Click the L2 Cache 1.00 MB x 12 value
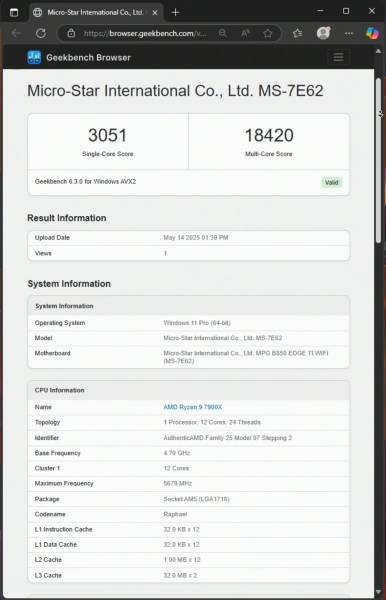The width and height of the screenshot is (386, 600). pyautogui.click(x=182, y=560)
